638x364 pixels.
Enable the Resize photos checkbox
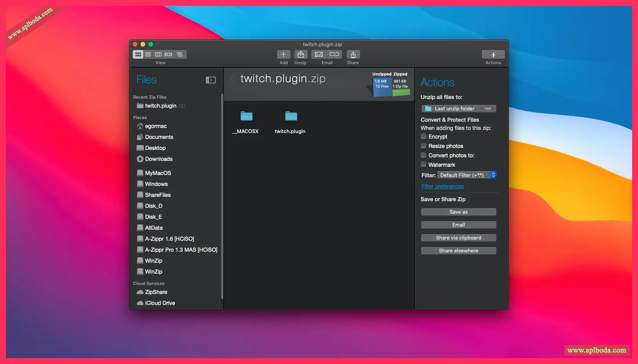pos(424,146)
